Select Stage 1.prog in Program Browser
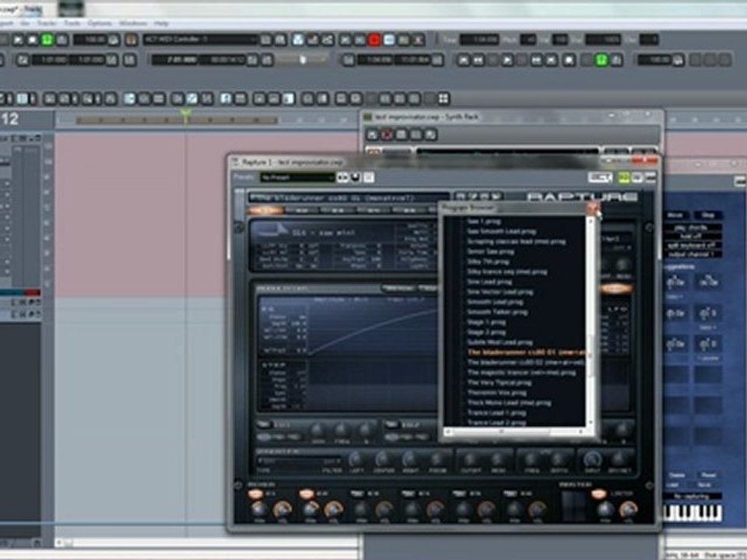The image size is (747, 560). pos(486,322)
